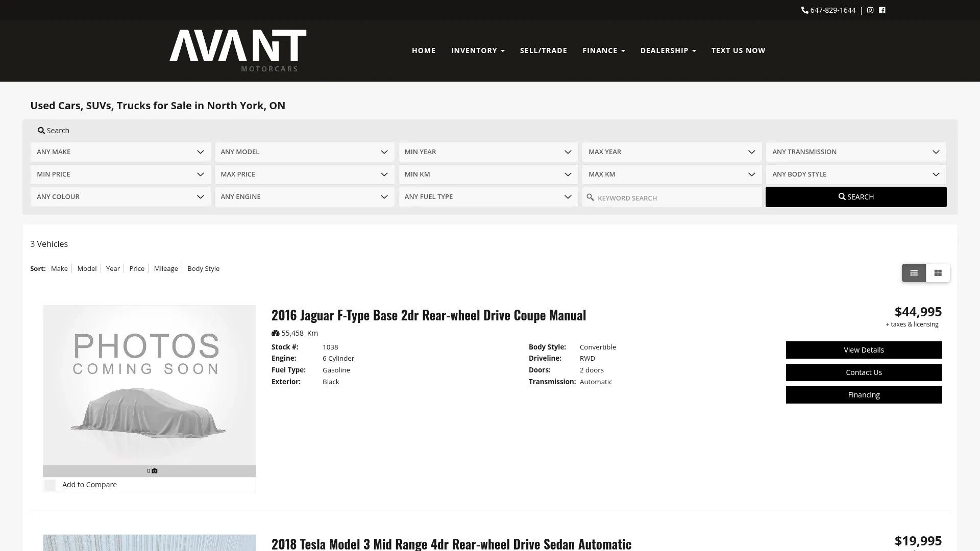This screenshot has height=551, width=980.
Task: Open the Any Transmission dropdown
Action: point(856,152)
